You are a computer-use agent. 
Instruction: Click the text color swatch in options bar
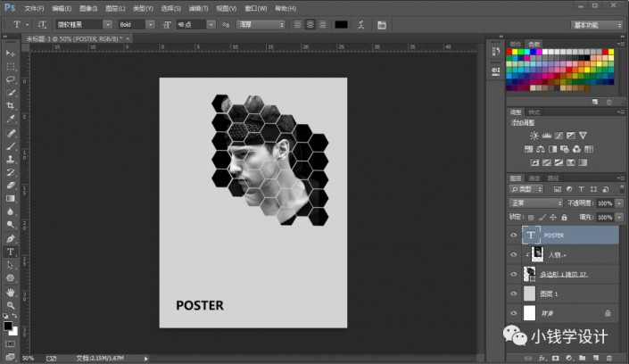(341, 24)
